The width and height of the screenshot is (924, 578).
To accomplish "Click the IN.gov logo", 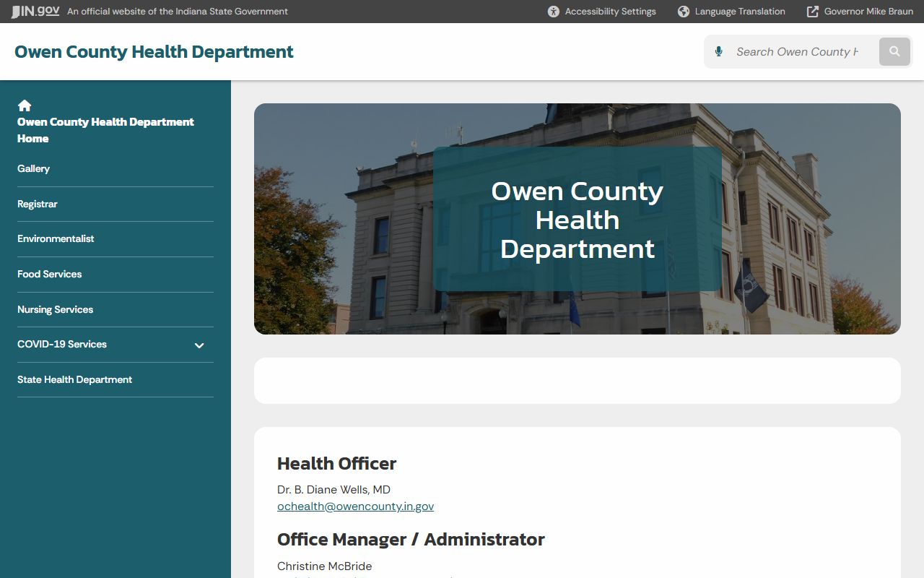I will click(x=35, y=12).
